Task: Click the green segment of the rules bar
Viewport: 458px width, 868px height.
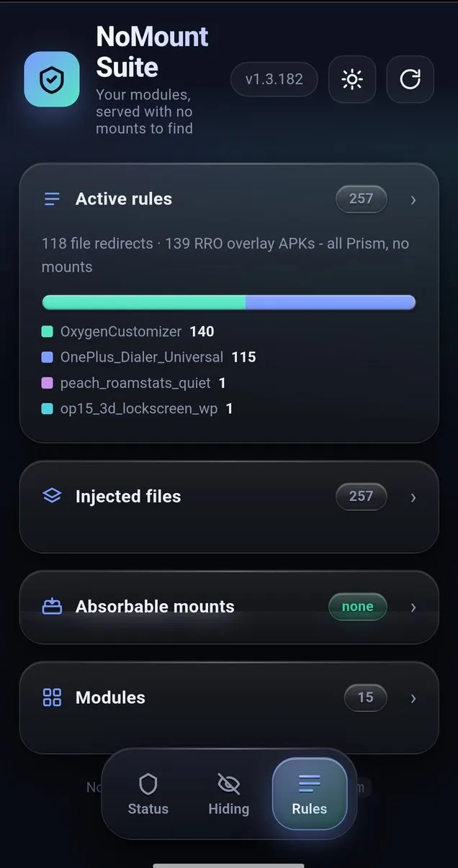Action: [x=144, y=302]
